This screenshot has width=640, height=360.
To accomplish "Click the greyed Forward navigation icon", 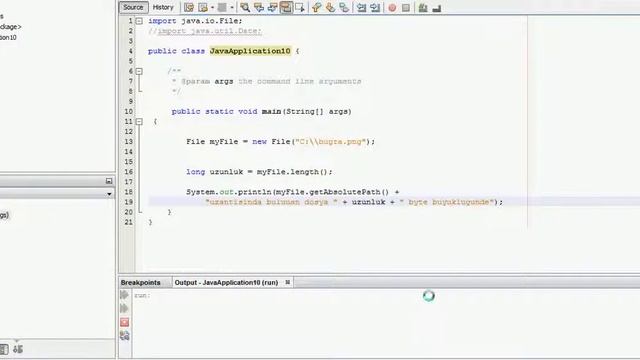I will [x=222, y=7].
